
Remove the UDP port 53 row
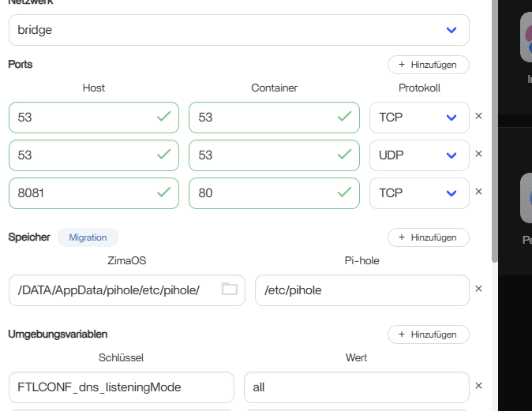pos(478,155)
